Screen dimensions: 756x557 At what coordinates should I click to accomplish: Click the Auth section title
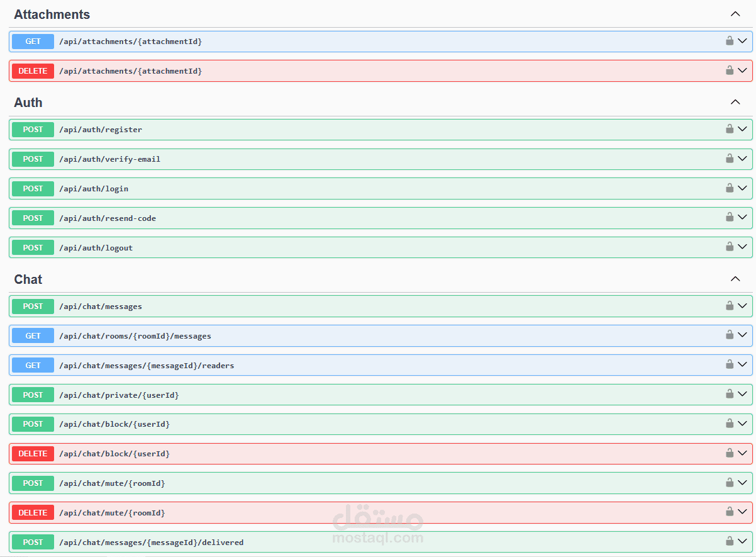pyautogui.click(x=28, y=103)
